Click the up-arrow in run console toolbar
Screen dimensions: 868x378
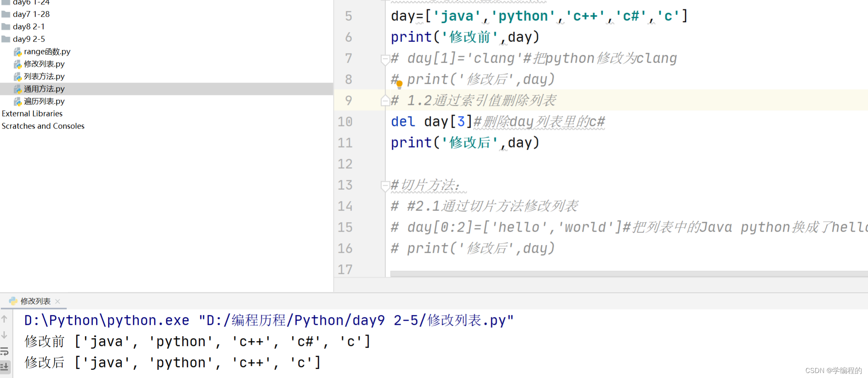click(5, 319)
